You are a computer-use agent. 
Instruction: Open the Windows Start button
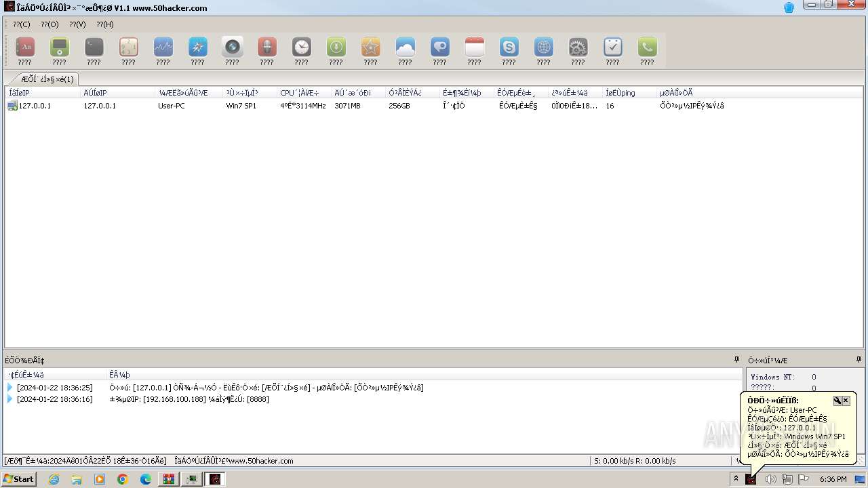[x=18, y=479]
